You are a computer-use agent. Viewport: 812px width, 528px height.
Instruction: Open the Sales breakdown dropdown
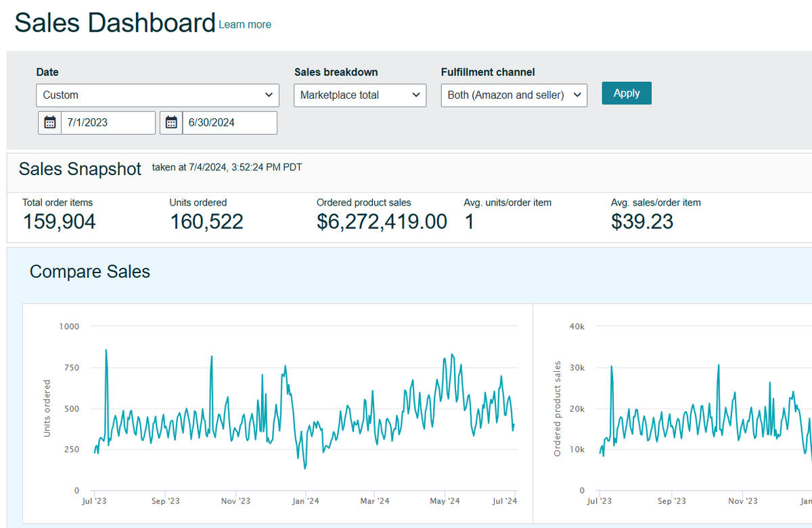[359, 95]
